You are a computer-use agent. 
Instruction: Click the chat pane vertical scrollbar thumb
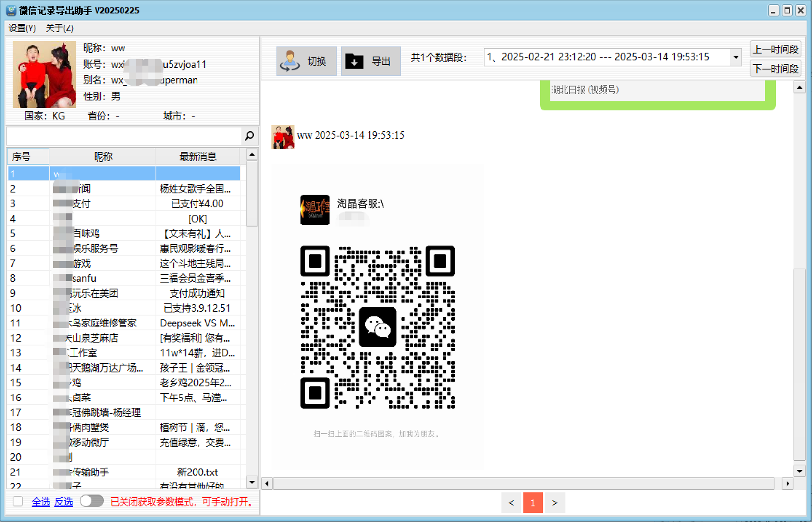[x=799, y=364]
